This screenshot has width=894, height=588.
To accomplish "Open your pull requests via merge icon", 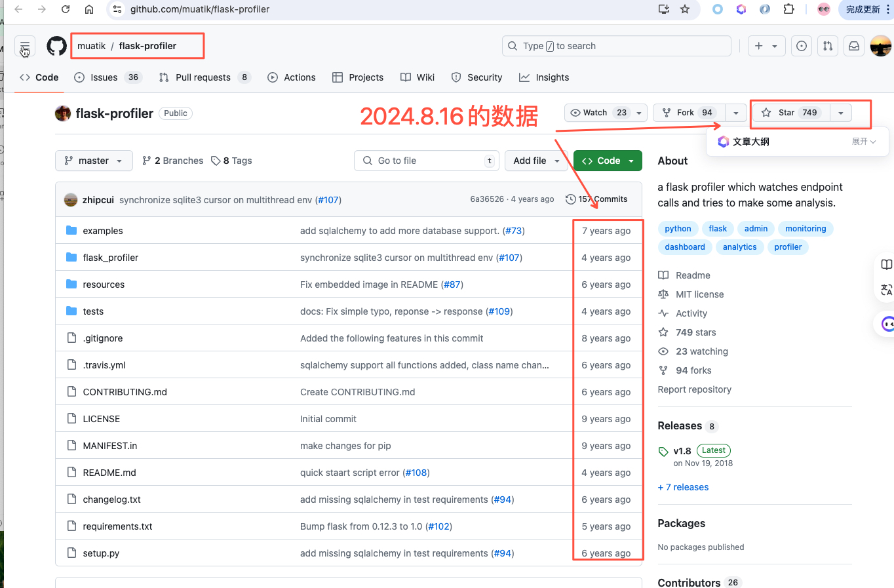I will 828,46.
